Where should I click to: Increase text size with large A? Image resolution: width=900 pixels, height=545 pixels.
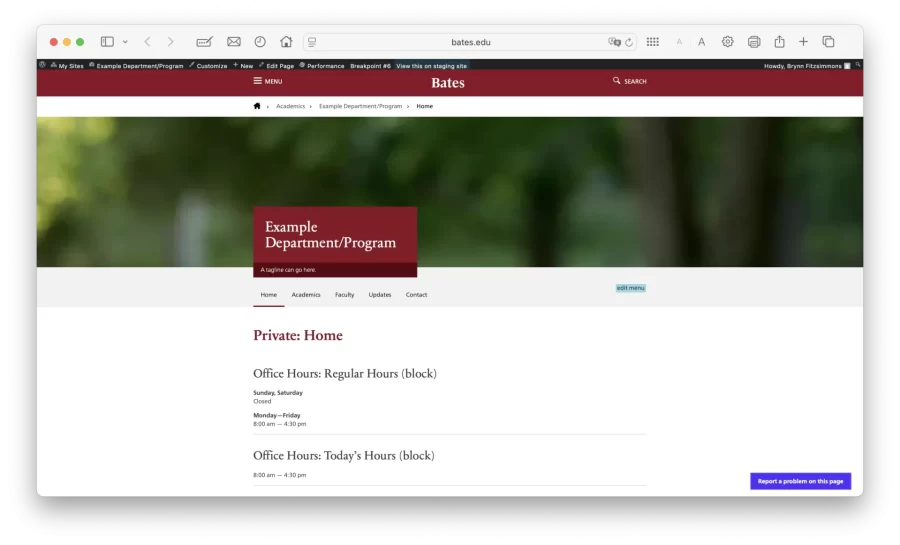coord(701,42)
